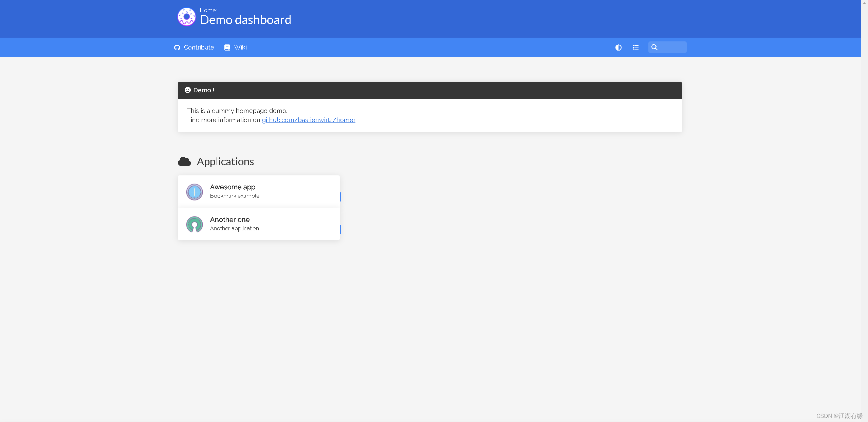
Task: Switch to list layout view icon
Action: (635, 47)
